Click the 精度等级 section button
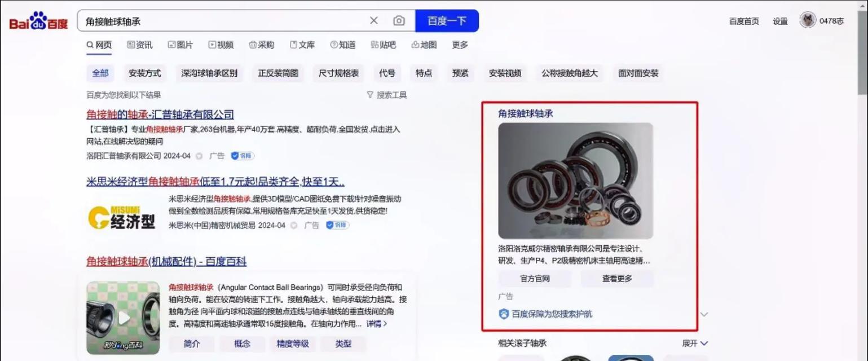Image resolution: width=868 pixels, height=361 pixels. (x=293, y=344)
